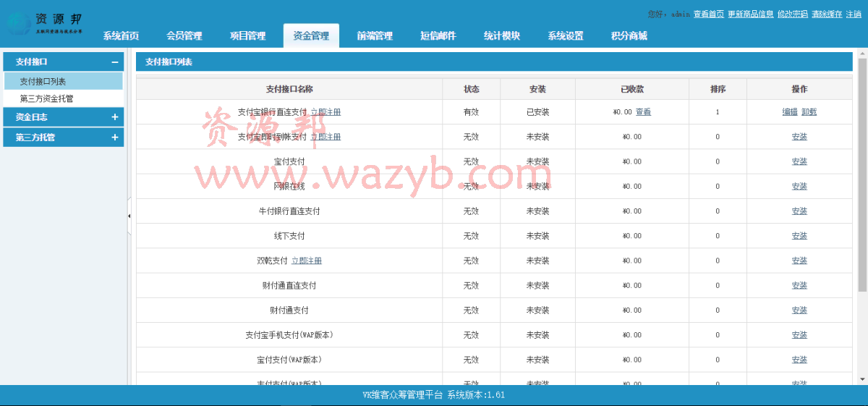Click the 网银在线 row name

click(x=289, y=186)
